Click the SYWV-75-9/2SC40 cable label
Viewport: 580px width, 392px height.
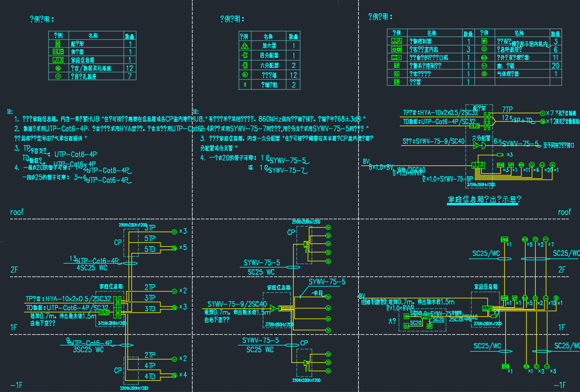click(x=237, y=304)
